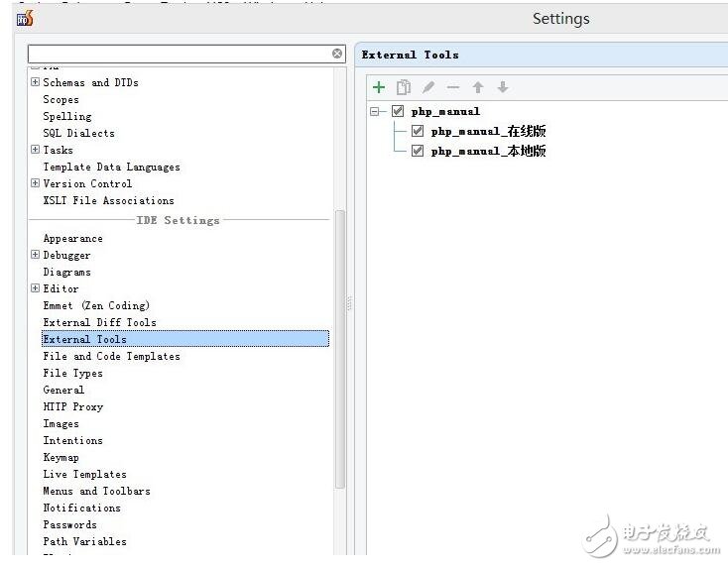Click the settings list vertical scrollbar
728x566 pixels.
click(340, 347)
